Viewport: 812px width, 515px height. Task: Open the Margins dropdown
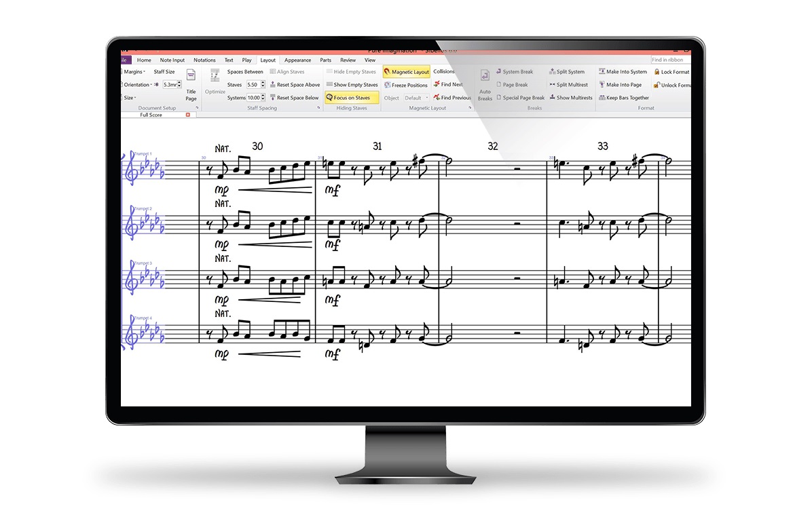click(133, 72)
